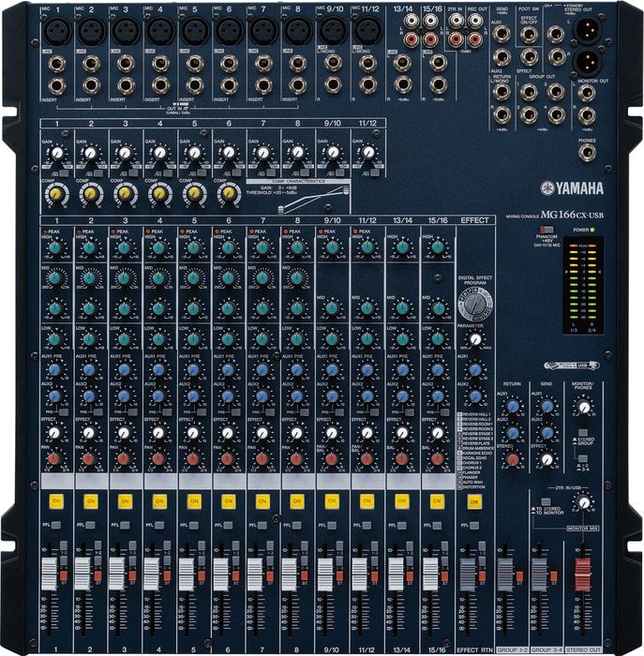Click the GROUP 1-2 fader
Screen dimensions: 644x656
pyautogui.click(x=507, y=573)
